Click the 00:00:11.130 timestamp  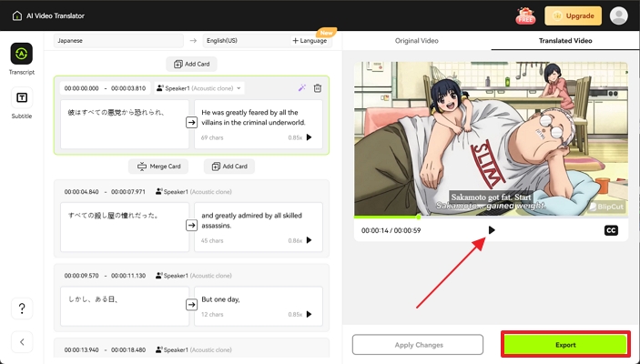coord(128,276)
